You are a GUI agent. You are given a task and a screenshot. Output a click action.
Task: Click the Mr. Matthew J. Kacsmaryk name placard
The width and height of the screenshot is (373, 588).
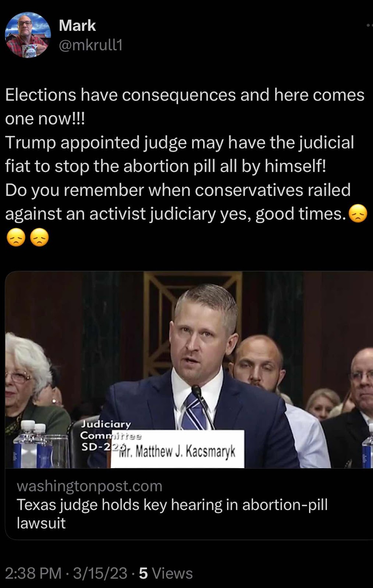tap(178, 449)
